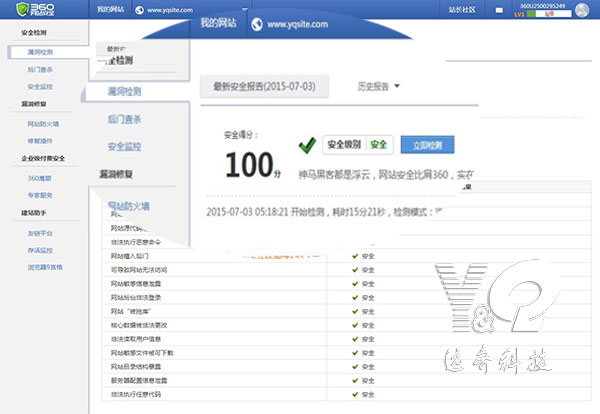Click the large globe icon in the enlarged blue banner
The image size is (600, 414).
click(257, 24)
